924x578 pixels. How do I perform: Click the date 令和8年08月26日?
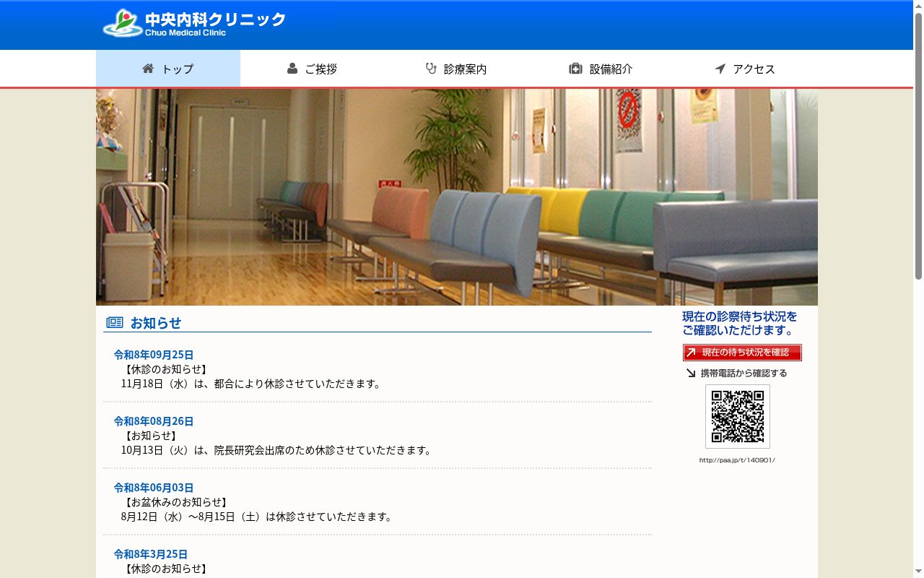[x=154, y=421]
